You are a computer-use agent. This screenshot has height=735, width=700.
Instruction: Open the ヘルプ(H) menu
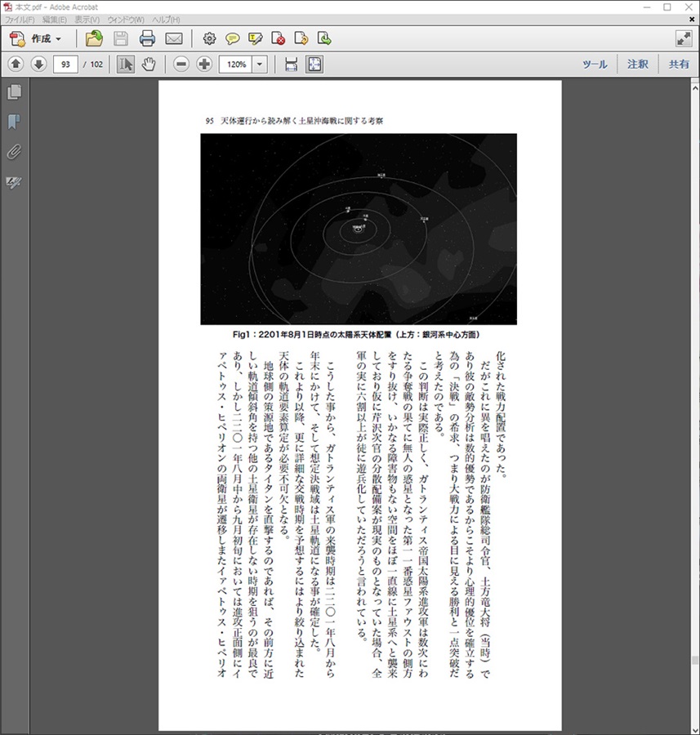pos(166,20)
